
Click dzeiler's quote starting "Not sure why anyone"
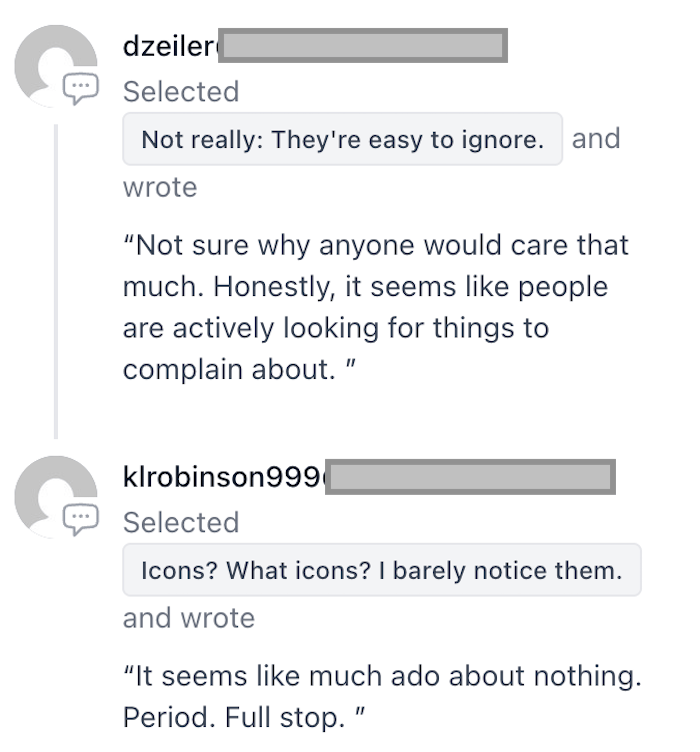point(375,245)
